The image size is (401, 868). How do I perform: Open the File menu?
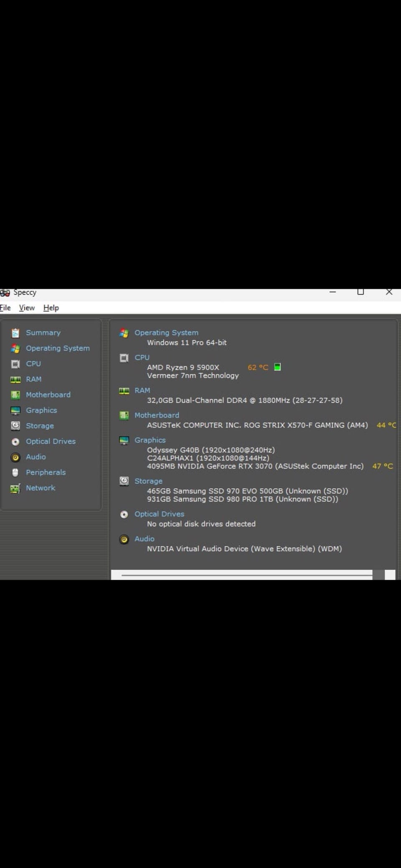(5, 308)
